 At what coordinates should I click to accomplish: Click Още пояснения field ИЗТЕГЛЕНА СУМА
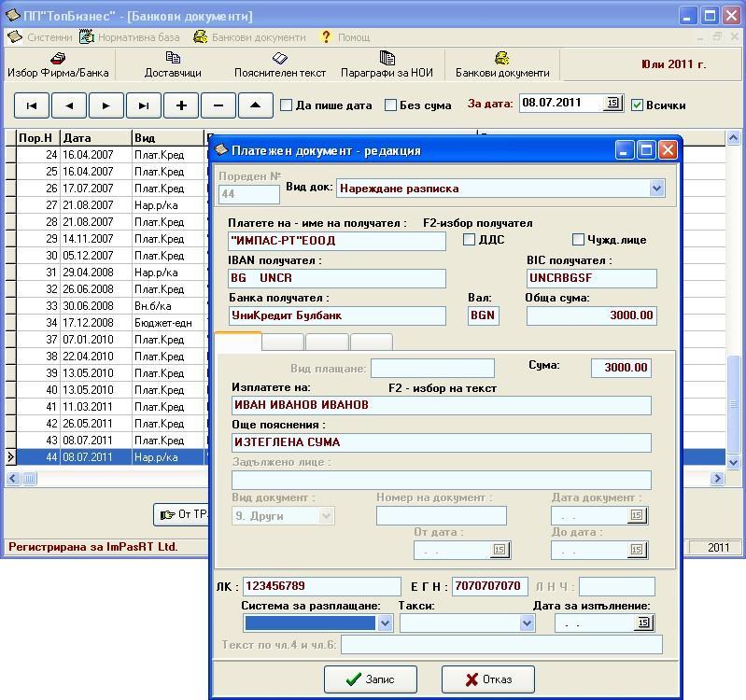click(441, 442)
